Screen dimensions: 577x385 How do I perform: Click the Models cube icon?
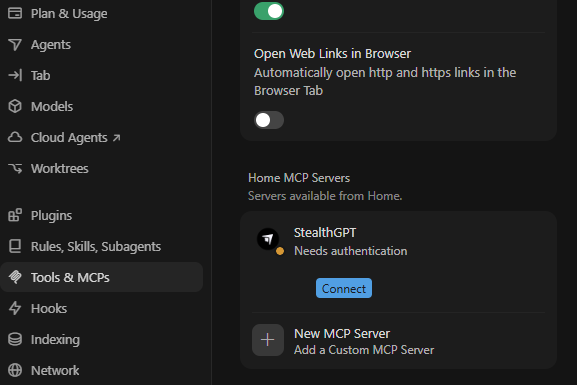(15, 106)
